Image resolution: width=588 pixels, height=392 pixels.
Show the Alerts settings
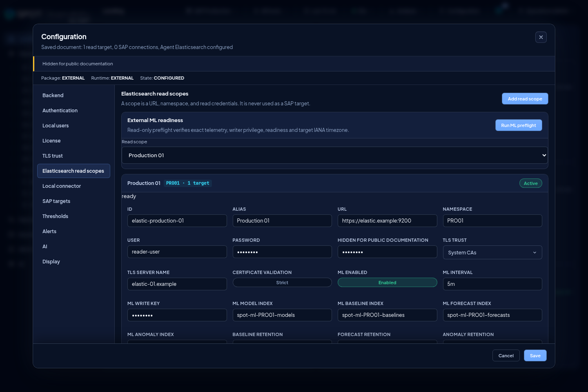tap(73, 232)
